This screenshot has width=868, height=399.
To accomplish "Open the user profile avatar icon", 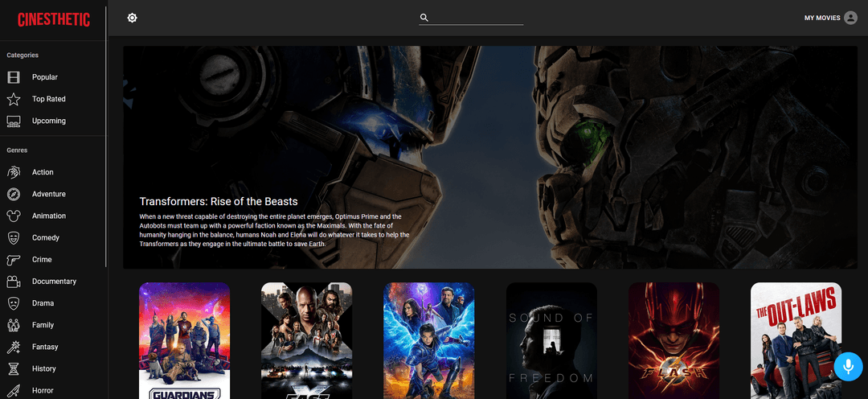I will [x=850, y=18].
